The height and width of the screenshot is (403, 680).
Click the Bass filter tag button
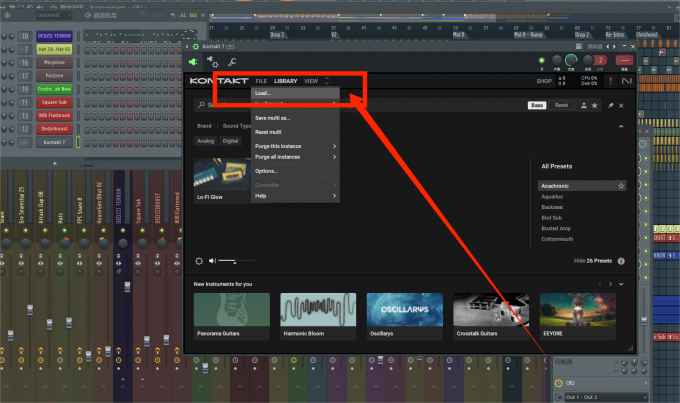[537, 105]
